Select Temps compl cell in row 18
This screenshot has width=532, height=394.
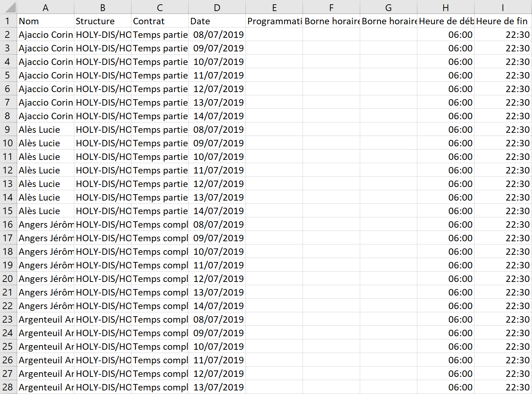click(x=160, y=252)
